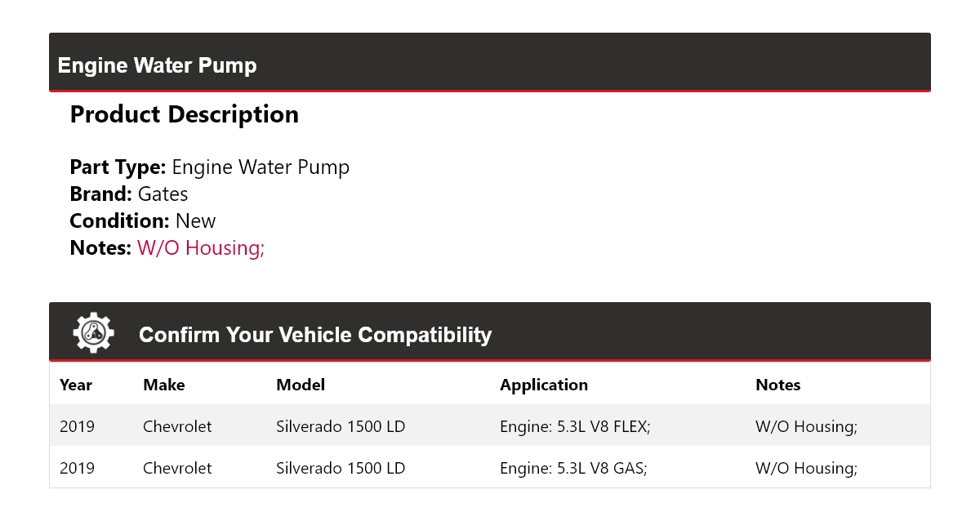This screenshot has height=521, width=980.
Task: Select the 5.3L V8 GAS engine row
Action: pyautogui.click(x=490, y=467)
